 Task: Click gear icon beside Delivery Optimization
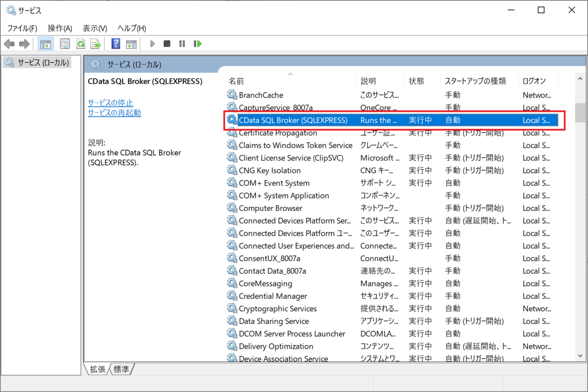pyautogui.click(x=232, y=346)
